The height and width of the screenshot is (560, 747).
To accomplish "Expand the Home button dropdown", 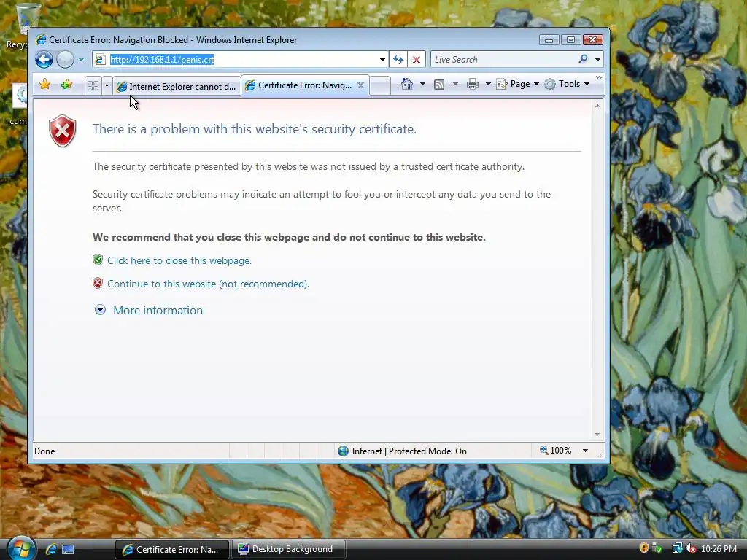I will pyautogui.click(x=422, y=84).
